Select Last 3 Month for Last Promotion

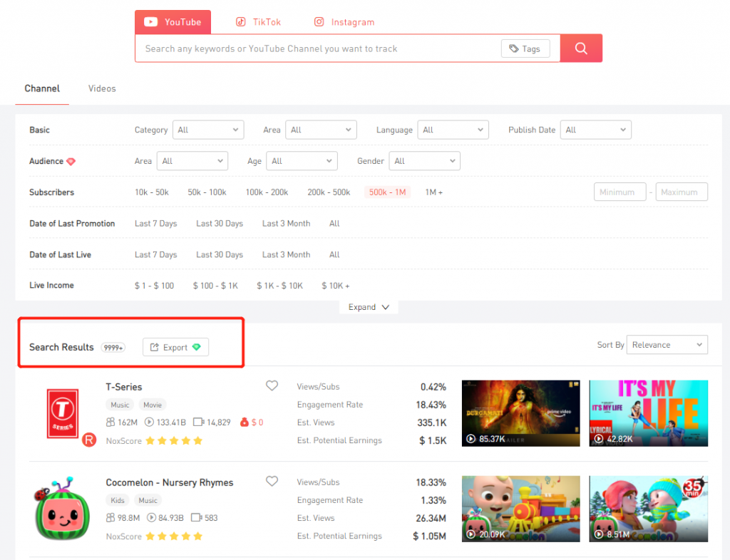286,223
